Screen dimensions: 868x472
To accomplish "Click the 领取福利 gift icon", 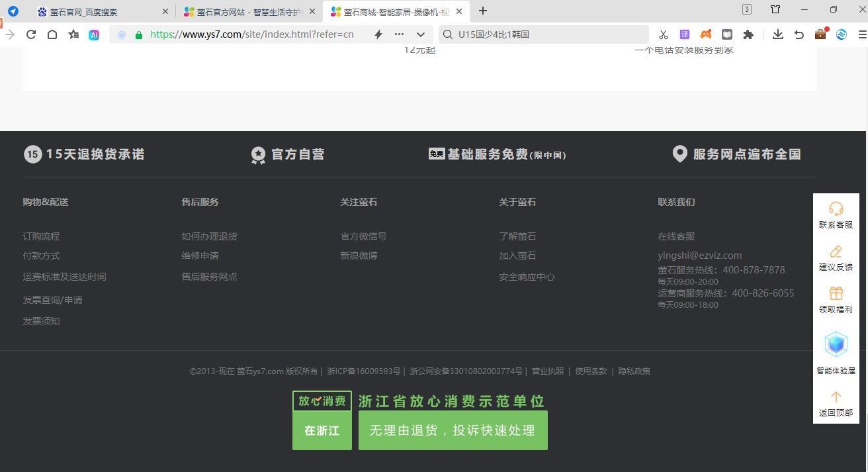I will tap(836, 293).
